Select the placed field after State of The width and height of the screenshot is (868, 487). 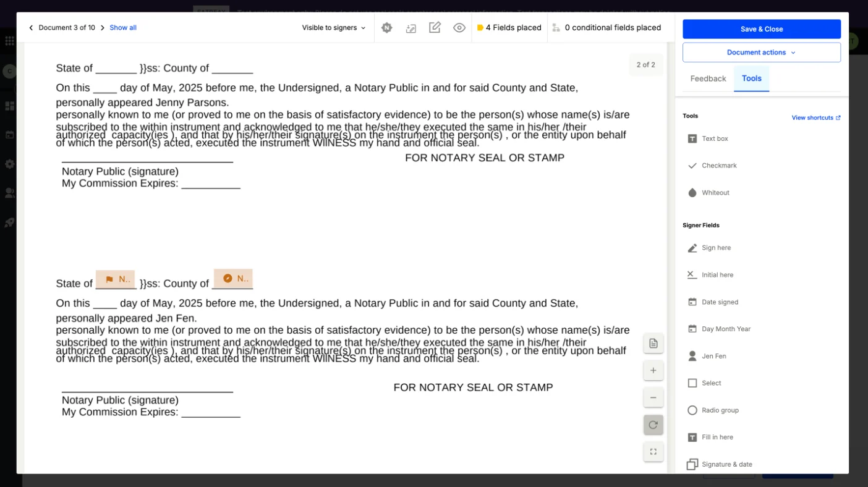coord(116,279)
